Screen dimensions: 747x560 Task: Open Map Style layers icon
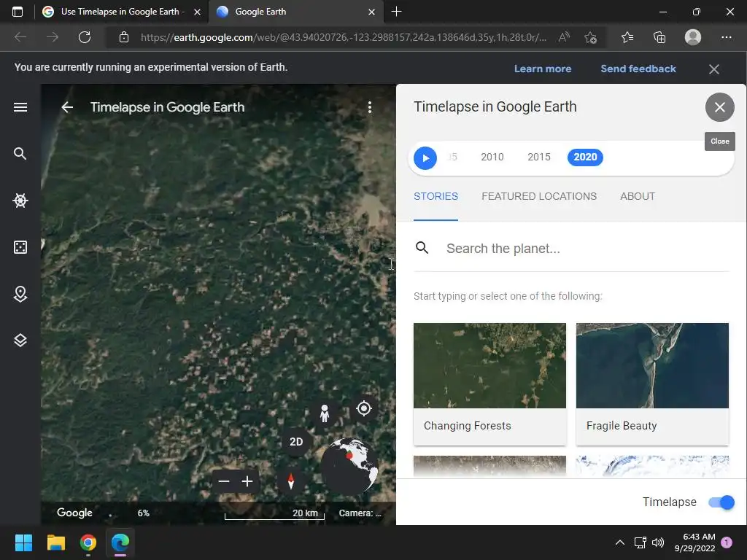tap(20, 340)
